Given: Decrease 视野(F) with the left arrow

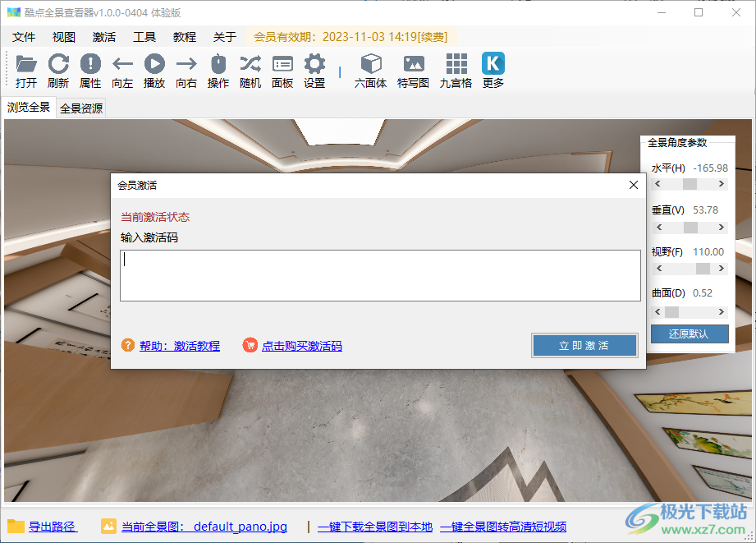Looking at the screenshot, I should (658, 269).
